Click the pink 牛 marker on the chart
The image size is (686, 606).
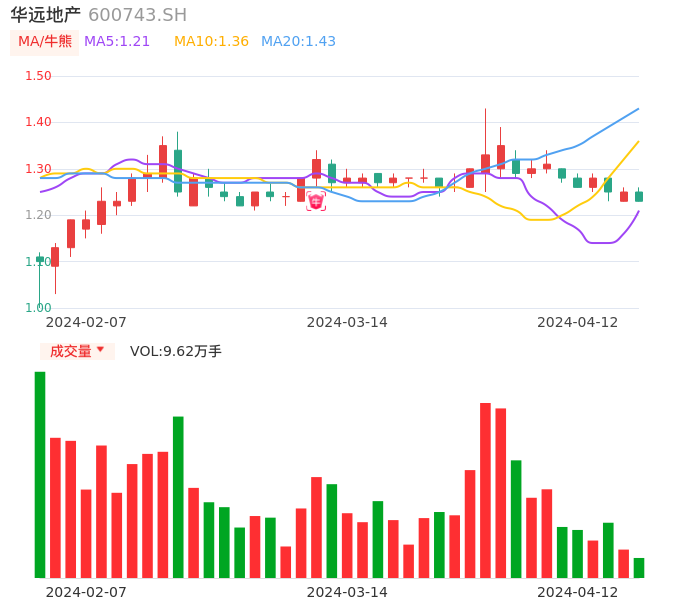click(316, 201)
